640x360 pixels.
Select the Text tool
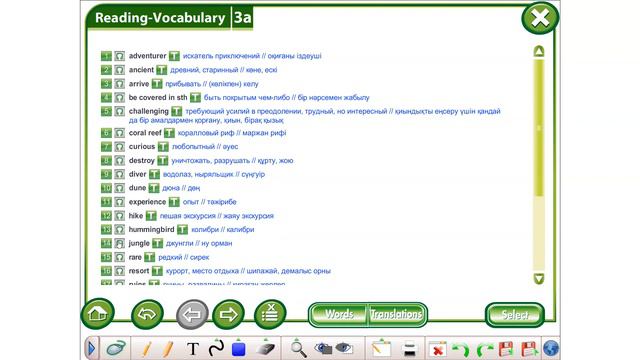[193, 349]
